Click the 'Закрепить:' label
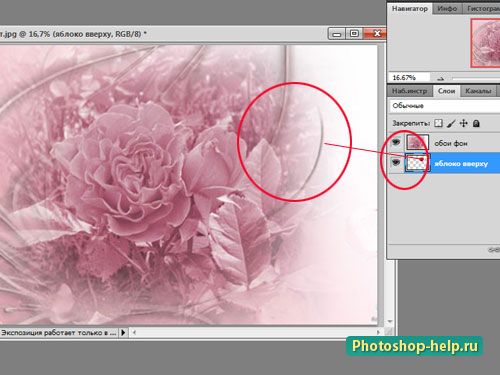Image resolution: width=500 pixels, height=375 pixels. pyautogui.click(x=411, y=123)
